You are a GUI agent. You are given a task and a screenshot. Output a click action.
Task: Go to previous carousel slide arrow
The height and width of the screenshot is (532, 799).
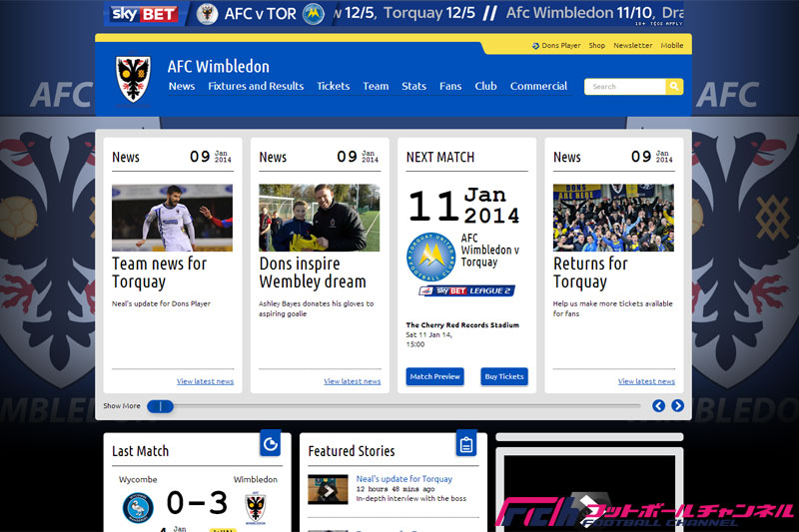pyautogui.click(x=658, y=405)
